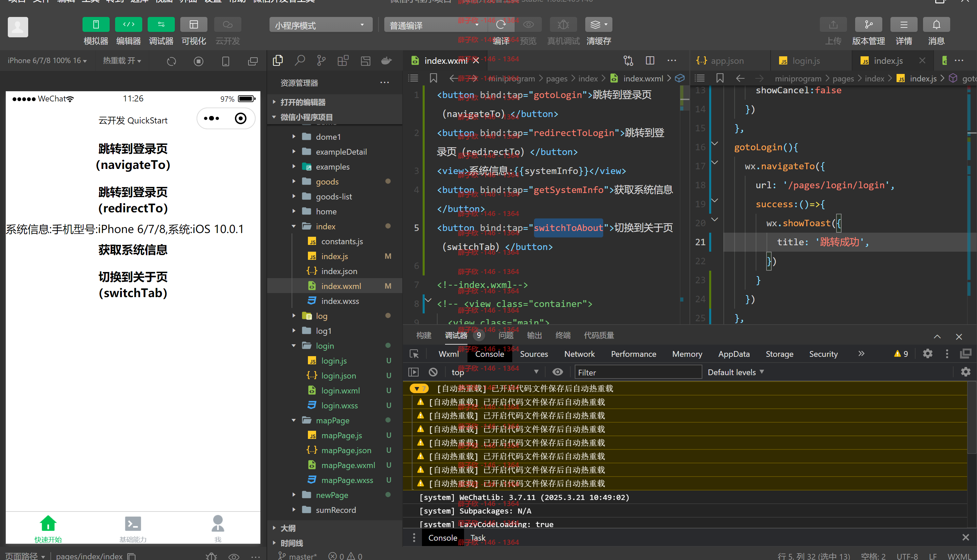Screen dimensions: 977x560
Task: Open the AppData devtools tab
Action: 734,354
